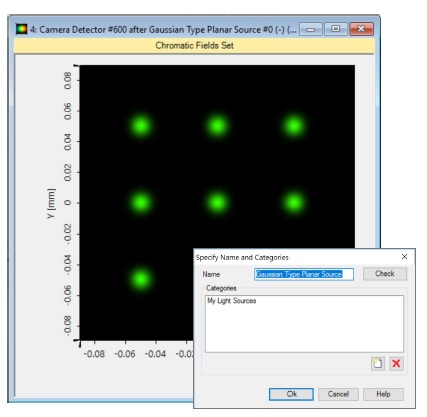Confirm the dialog with Ok
427x417 pixels.
pyautogui.click(x=291, y=394)
